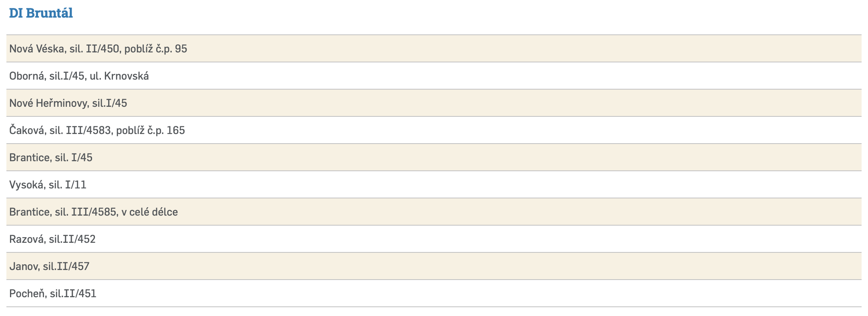868x316 pixels.
Task: Select the Nová Véska, sil. II/450 row
Action: (x=434, y=49)
